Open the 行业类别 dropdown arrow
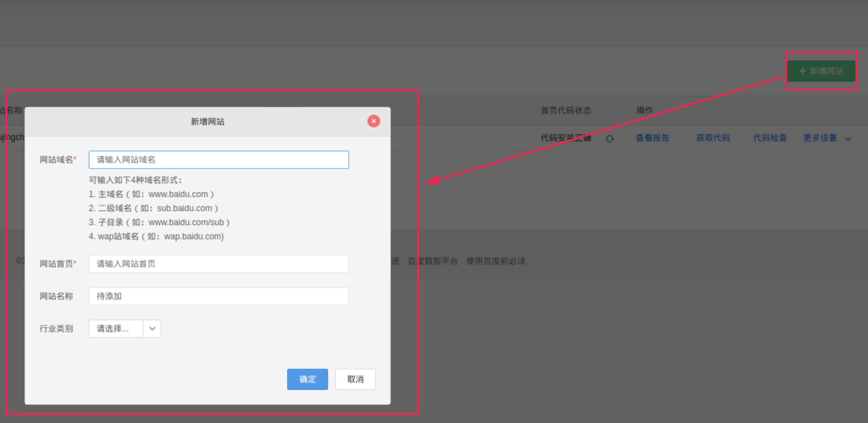The height and width of the screenshot is (423, 868). pos(152,329)
